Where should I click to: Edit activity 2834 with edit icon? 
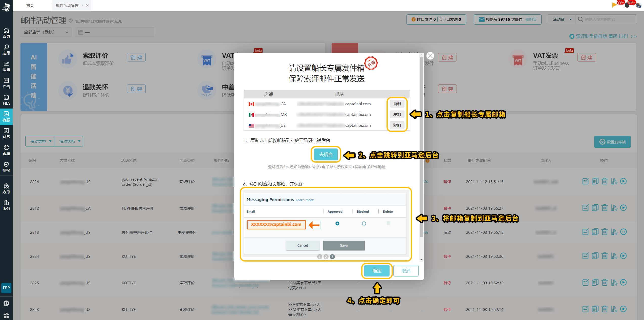coord(585,181)
